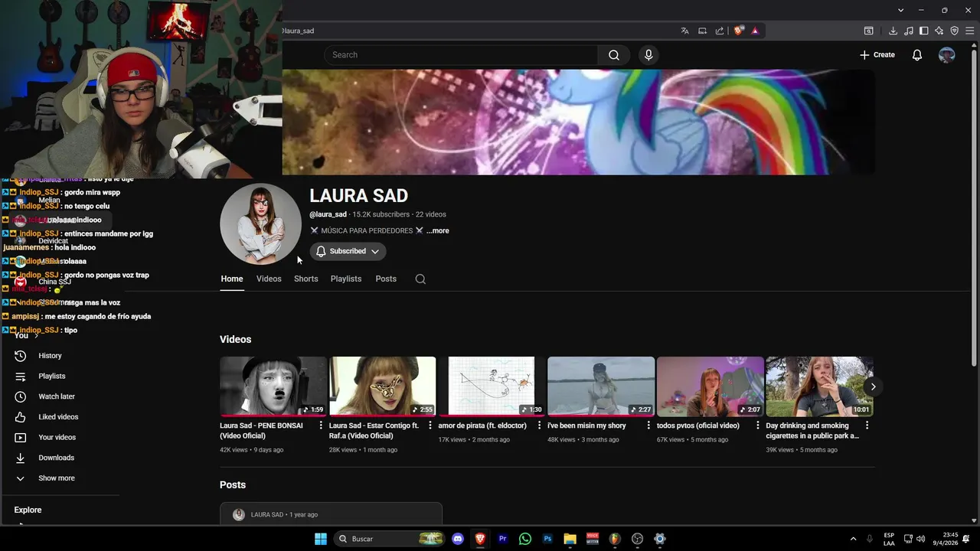
Task: Switch to the Shorts tab
Action: tap(305, 279)
